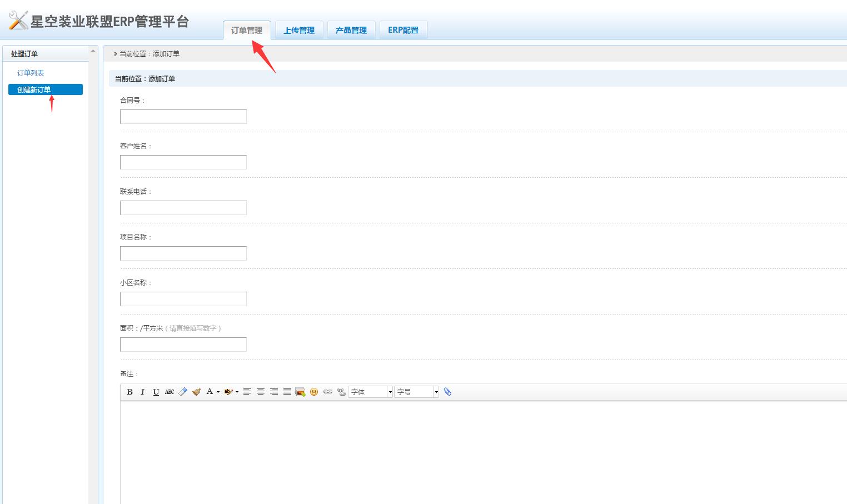Insert an image using the picture icon

pyautogui.click(x=301, y=392)
